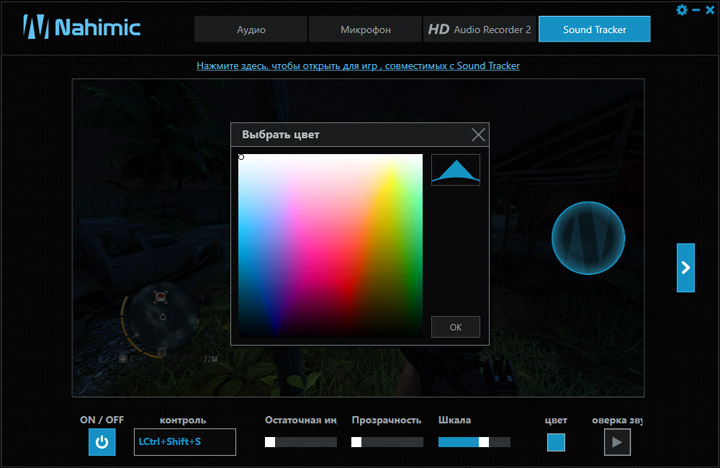The width and height of the screenshot is (720, 468).
Task: Close the Выбрать цвет dialog
Action: pyautogui.click(x=478, y=135)
